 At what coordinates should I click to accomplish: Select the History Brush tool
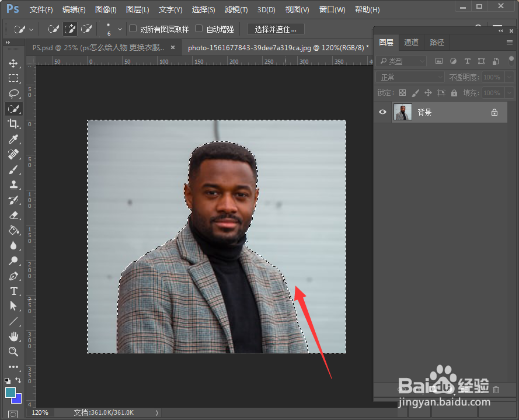[x=13, y=200]
